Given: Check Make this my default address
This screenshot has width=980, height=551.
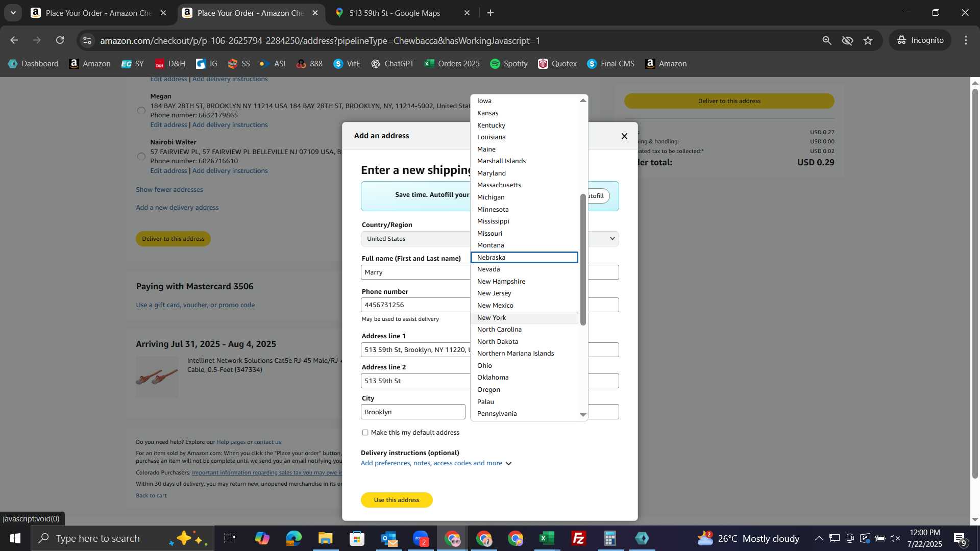Looking at the screenshot, I should point(365,433).
